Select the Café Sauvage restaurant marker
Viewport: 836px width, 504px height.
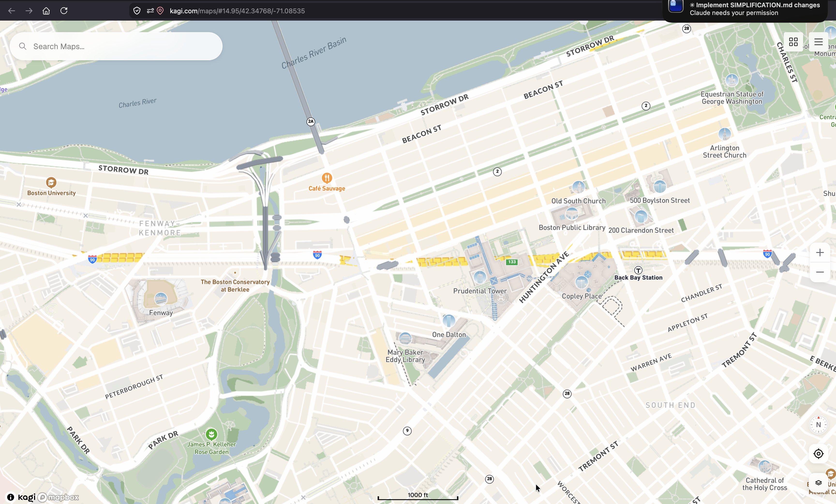[x=327, y=178]
